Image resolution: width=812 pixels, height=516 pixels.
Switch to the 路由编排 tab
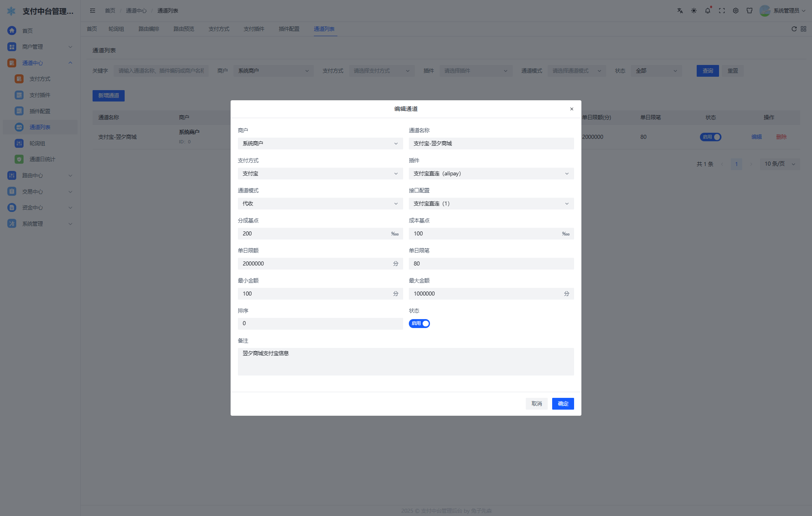149,29
